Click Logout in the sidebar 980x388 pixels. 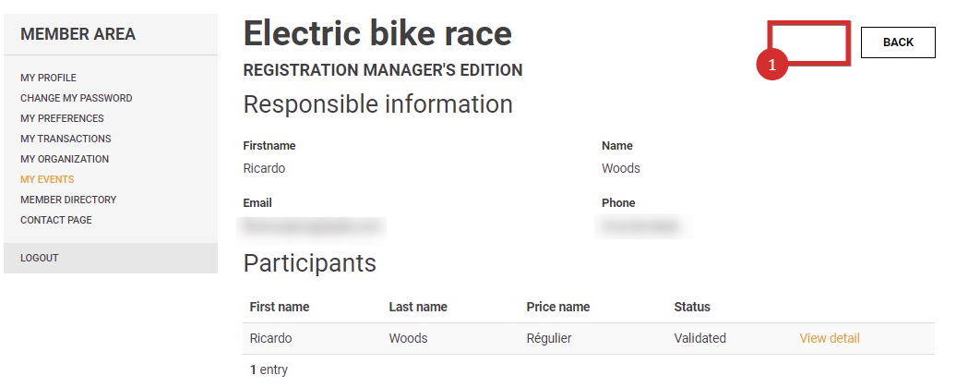pyautogui.click(x=40, y=258)
